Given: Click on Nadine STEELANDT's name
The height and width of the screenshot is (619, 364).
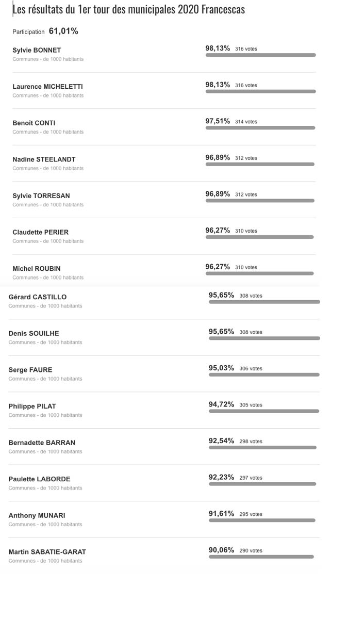Looking at the screenshot, I should click(x=44, y=159).
